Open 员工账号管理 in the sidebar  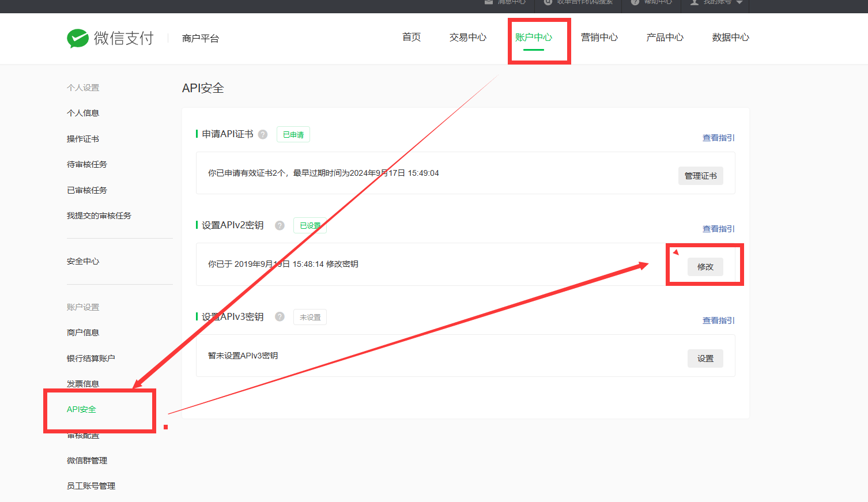[91, 486]
